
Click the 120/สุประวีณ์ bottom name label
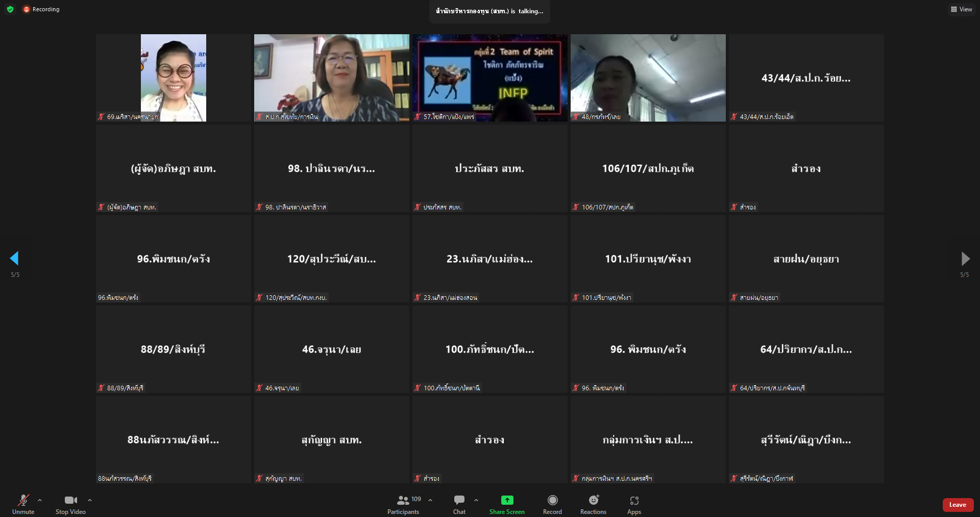296,298
